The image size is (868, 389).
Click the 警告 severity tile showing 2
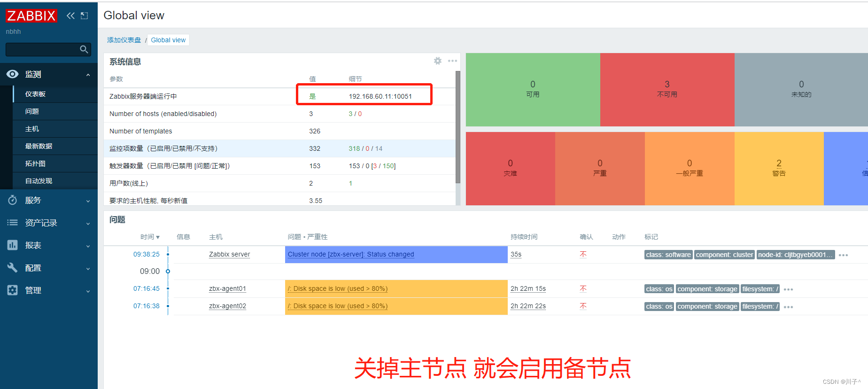[779, 168]
